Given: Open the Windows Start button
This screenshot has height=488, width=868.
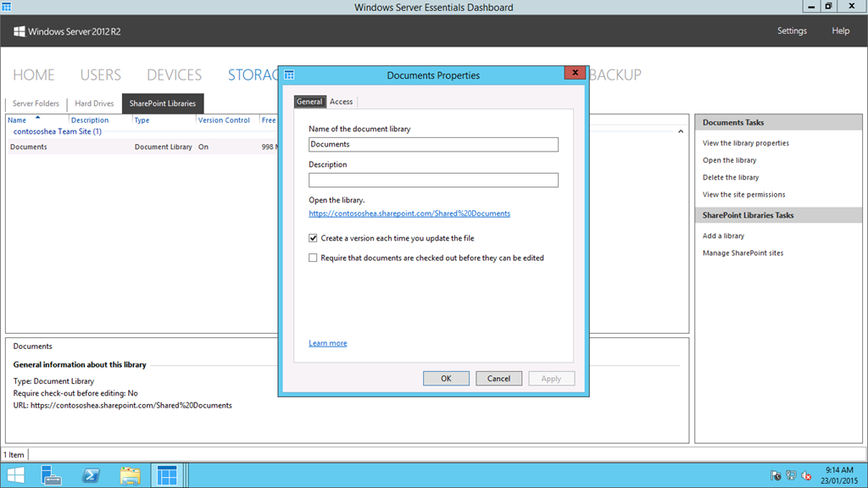Looking at the screenshot, I should tap(15, 475).
